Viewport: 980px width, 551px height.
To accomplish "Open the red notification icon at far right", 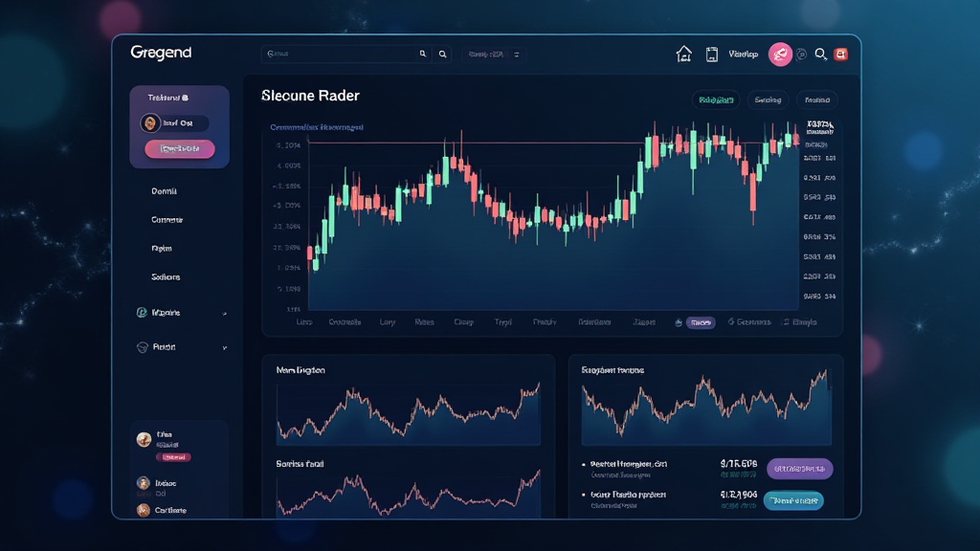I will [x=841, y=55].
